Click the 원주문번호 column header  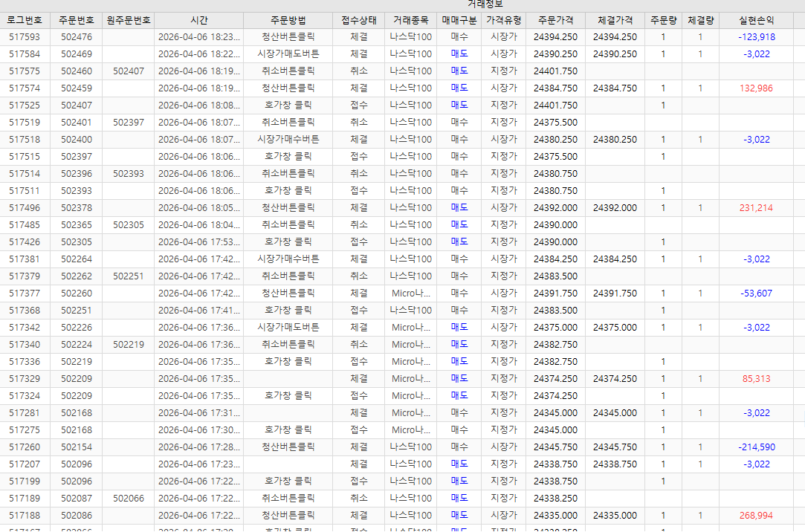(129, 21)
